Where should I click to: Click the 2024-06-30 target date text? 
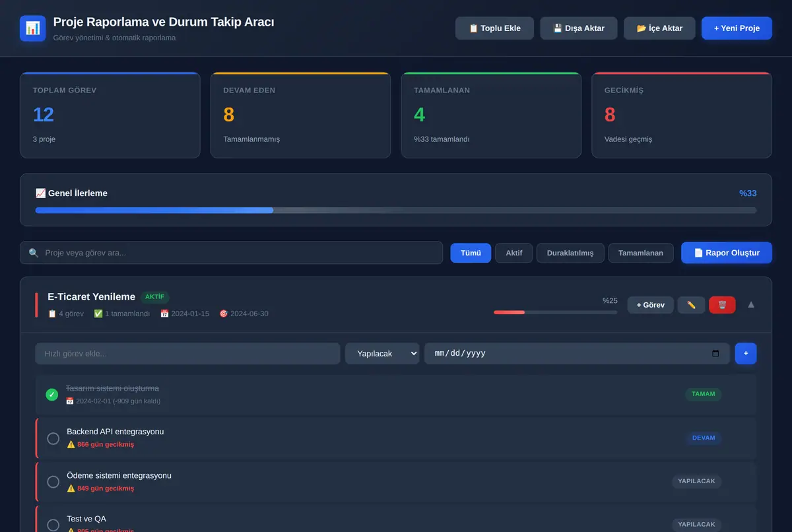pos(249,314)
